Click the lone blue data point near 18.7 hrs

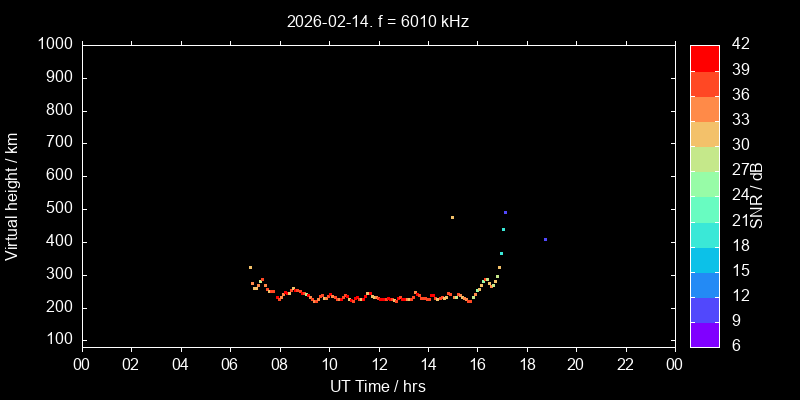[545, 240]
